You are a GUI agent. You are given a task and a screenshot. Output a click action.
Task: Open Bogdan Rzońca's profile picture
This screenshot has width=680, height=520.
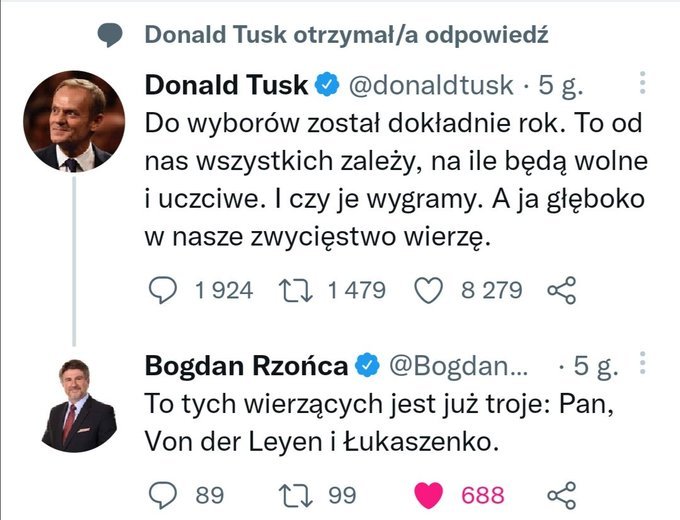click(x=79, y=405)
